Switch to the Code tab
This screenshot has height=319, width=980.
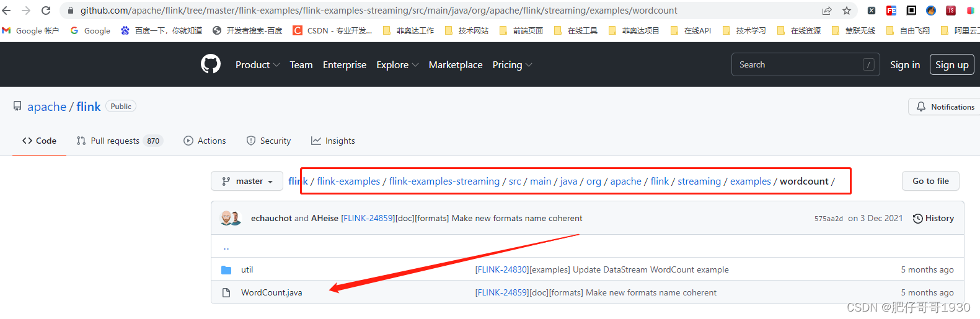[x=39, y=141]
